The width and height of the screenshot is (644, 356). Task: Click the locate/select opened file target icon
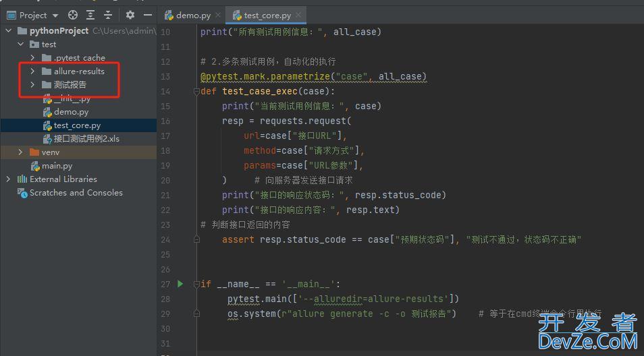click(x=73, y=16)
